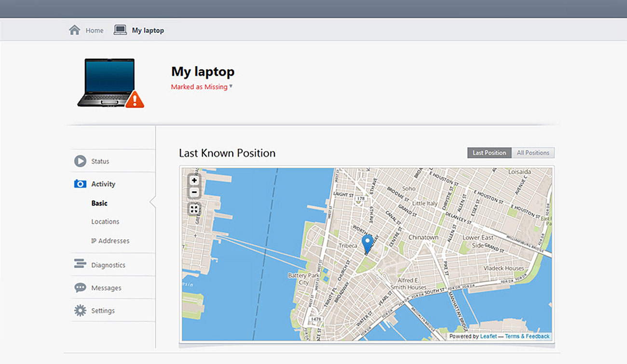Viewport: 627px width, 364px height.
Task: Click the Messages speech bubble icon
Action: click(80, 288)
